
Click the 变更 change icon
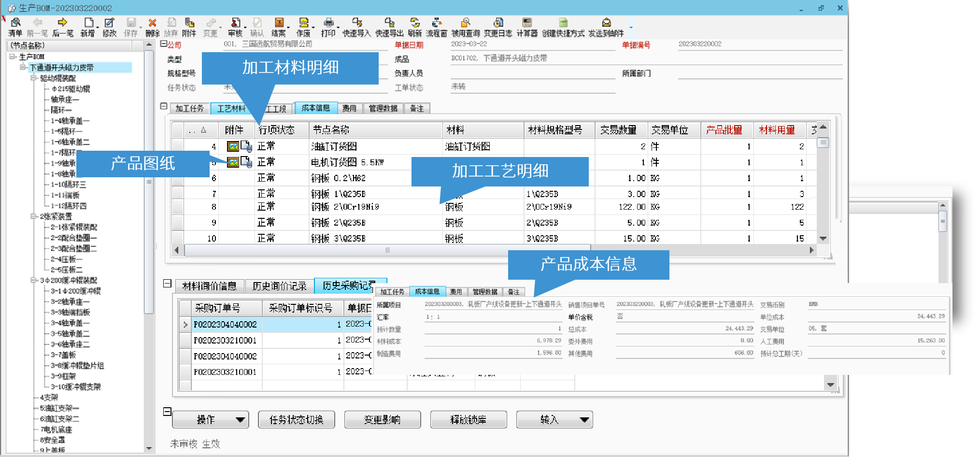click(211, 22)
